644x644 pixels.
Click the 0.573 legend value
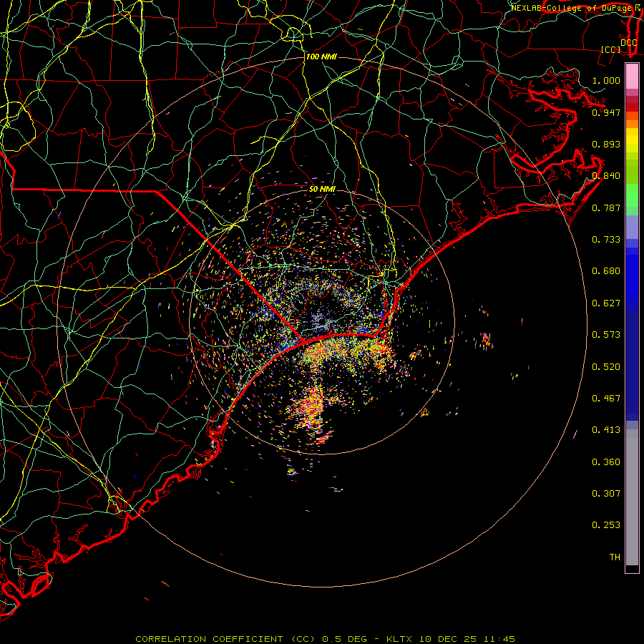606,335
